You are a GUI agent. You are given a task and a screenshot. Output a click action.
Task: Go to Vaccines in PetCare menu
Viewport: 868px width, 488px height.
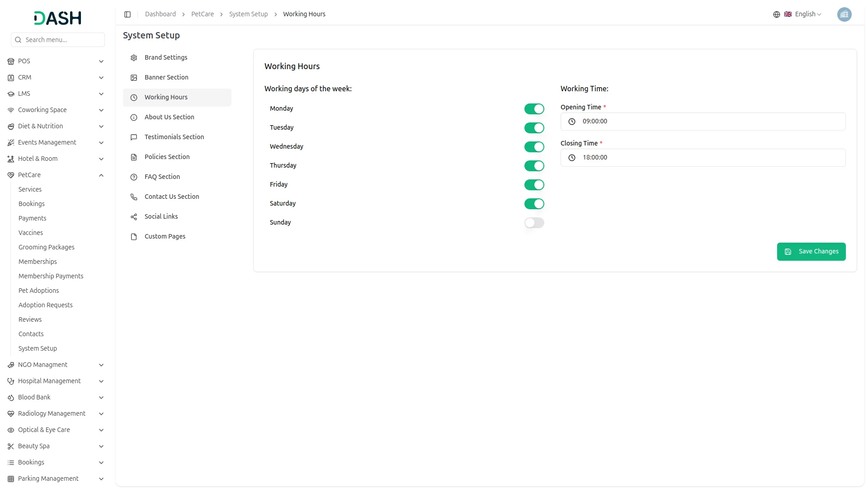pyautogui.click(x=31, y=233)
